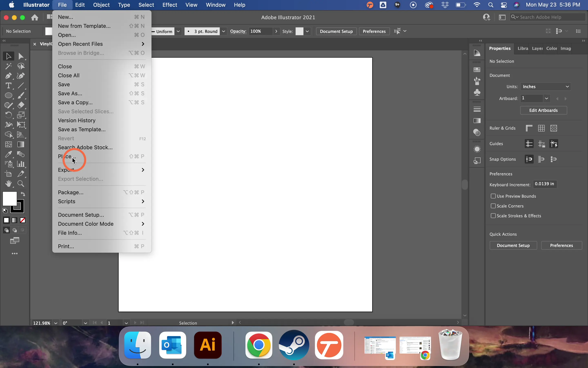Click Preferences in control bar
This screenshot has width=588, height=368.
point(374,31)
